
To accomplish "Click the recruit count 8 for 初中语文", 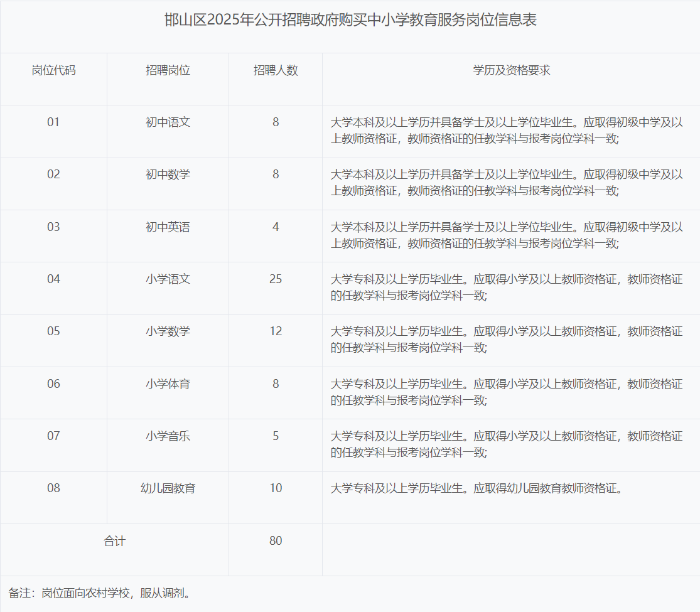I will click(x=276, y=122).
